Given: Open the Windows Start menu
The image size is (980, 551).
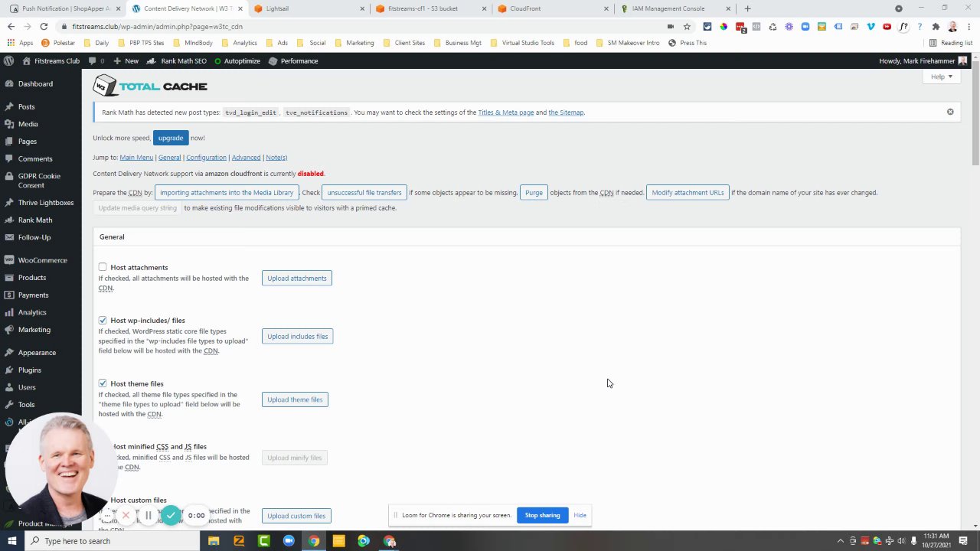Looking at the screenshot, I should pyautogui.click(x=11, y=541).
